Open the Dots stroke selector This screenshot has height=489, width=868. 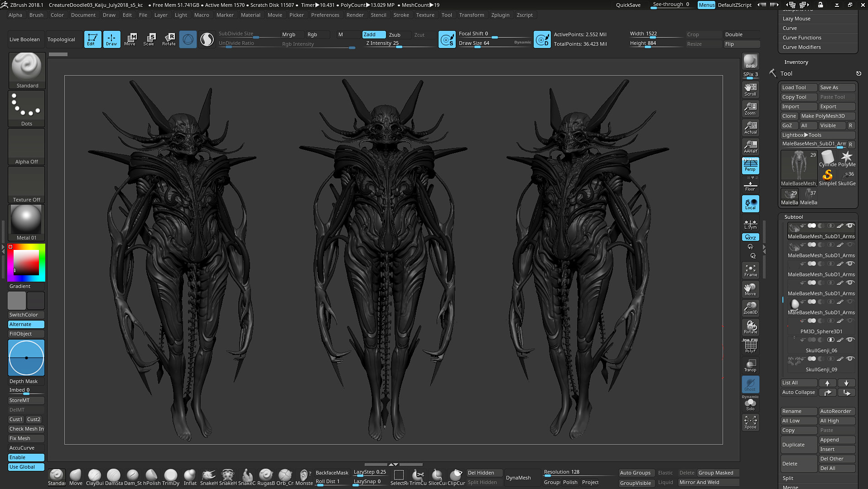click(27, 109)
